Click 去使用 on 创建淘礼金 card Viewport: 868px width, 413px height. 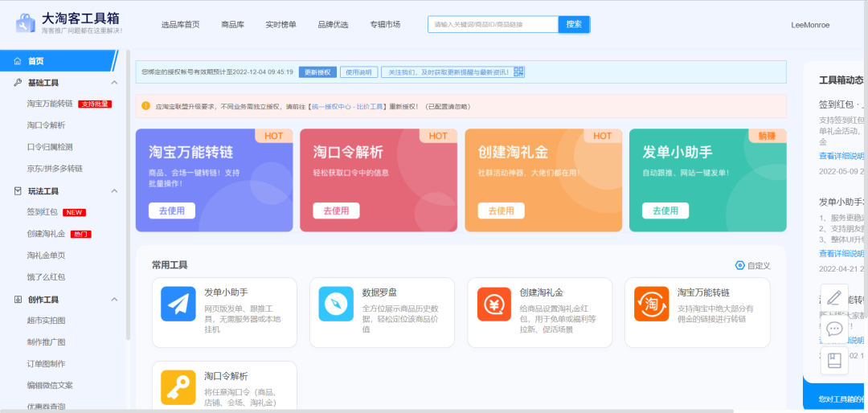(501, 211)
